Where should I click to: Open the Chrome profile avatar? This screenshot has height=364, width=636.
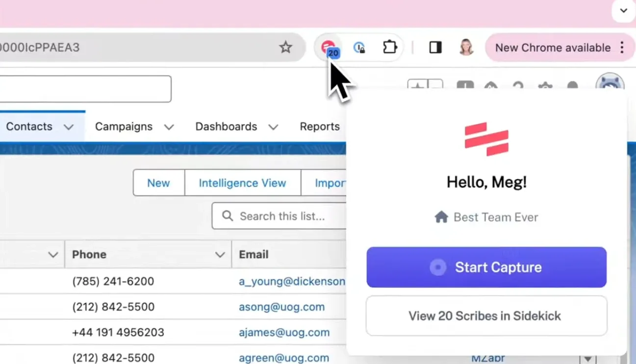click(466, 47)
